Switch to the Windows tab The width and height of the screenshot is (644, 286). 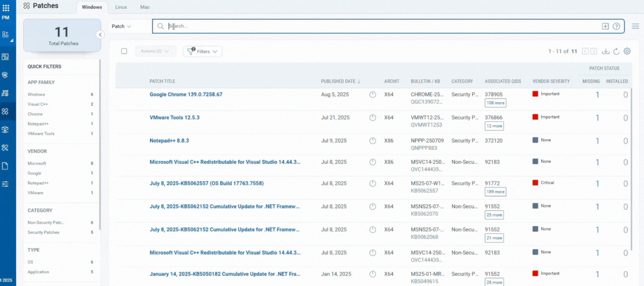click(92, 7)
